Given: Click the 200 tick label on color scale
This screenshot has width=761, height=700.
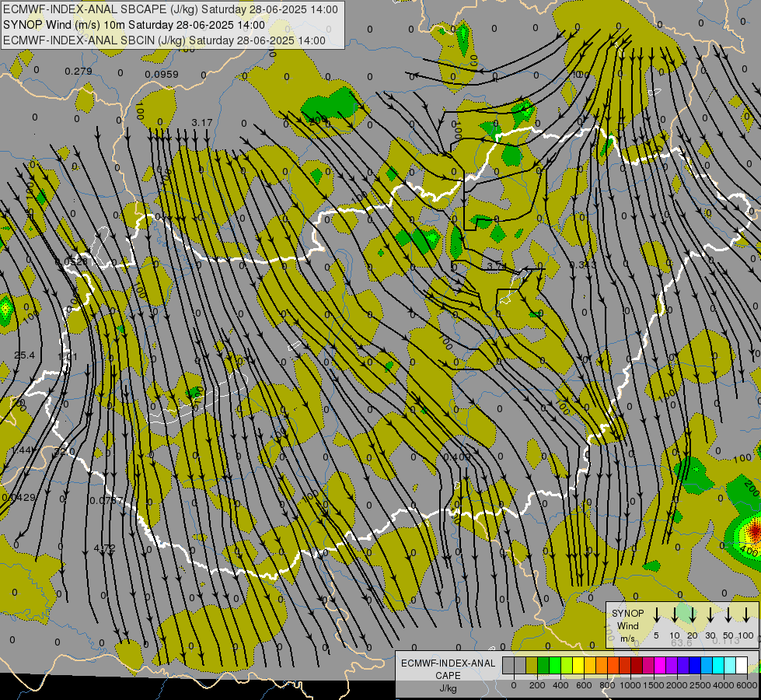Looking at the screenshot, I should tap(537, 685).
